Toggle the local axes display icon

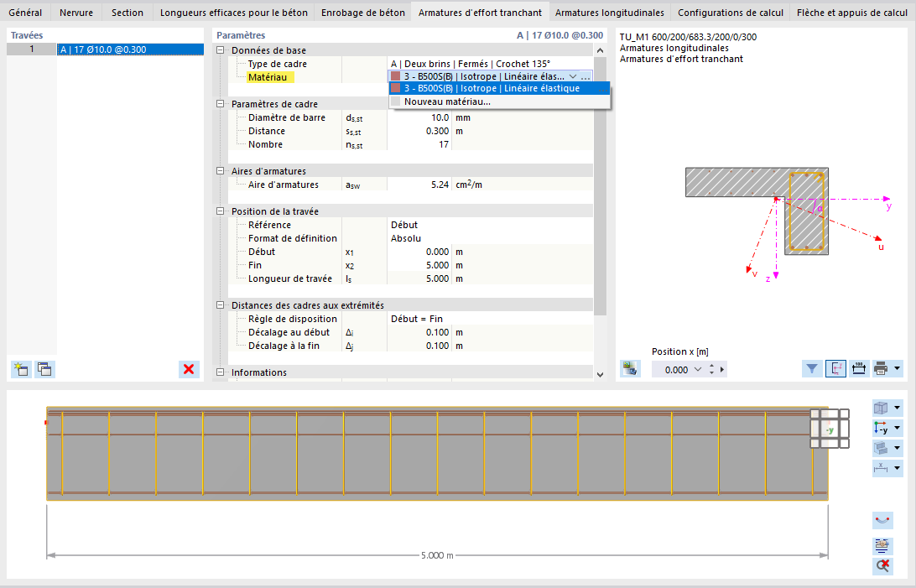coord(836,368)
